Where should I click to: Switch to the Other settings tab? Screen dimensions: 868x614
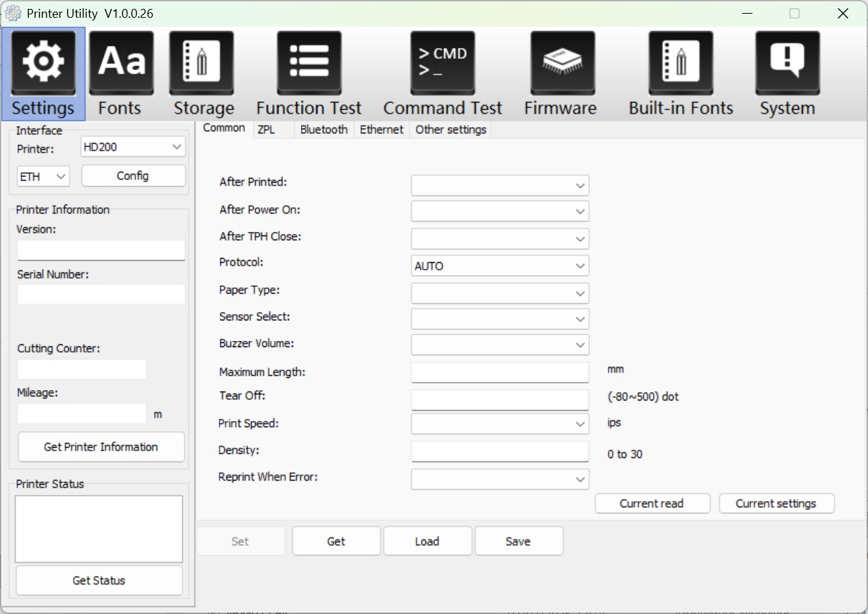pos(451,129)
